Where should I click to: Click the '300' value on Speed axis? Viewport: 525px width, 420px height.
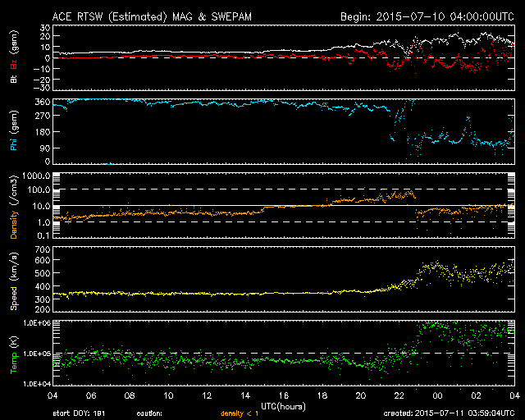(43, 299)
